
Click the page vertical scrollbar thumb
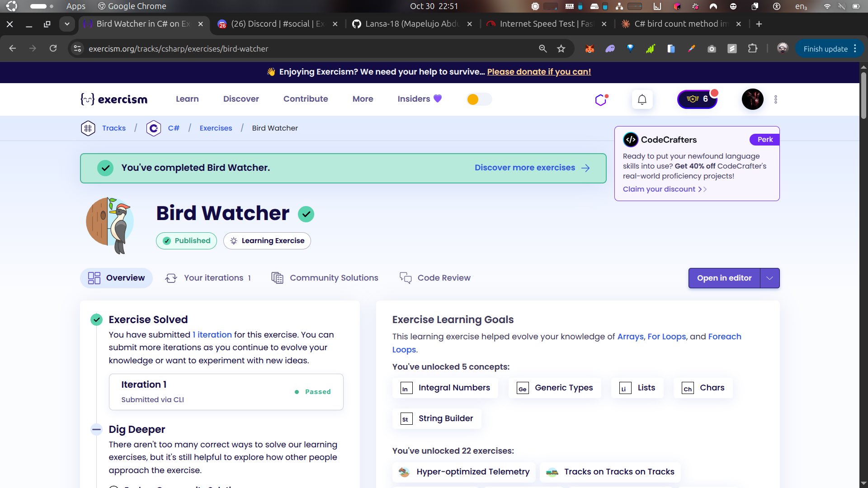[863, 95]
